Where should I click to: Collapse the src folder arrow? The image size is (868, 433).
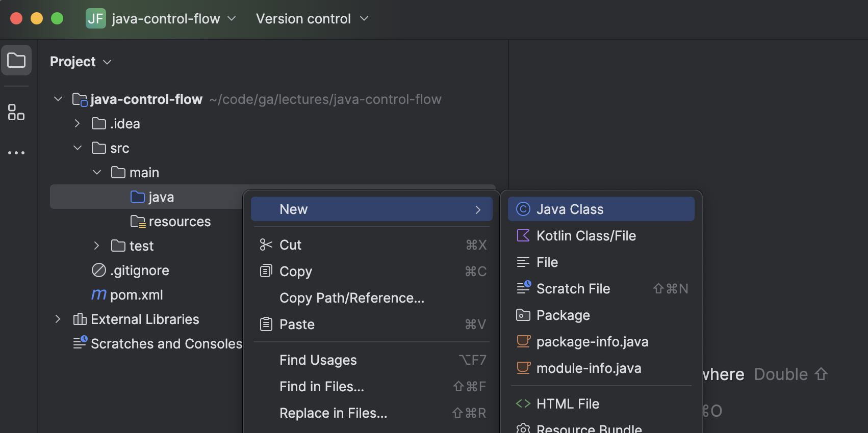[x=78, y=148]
